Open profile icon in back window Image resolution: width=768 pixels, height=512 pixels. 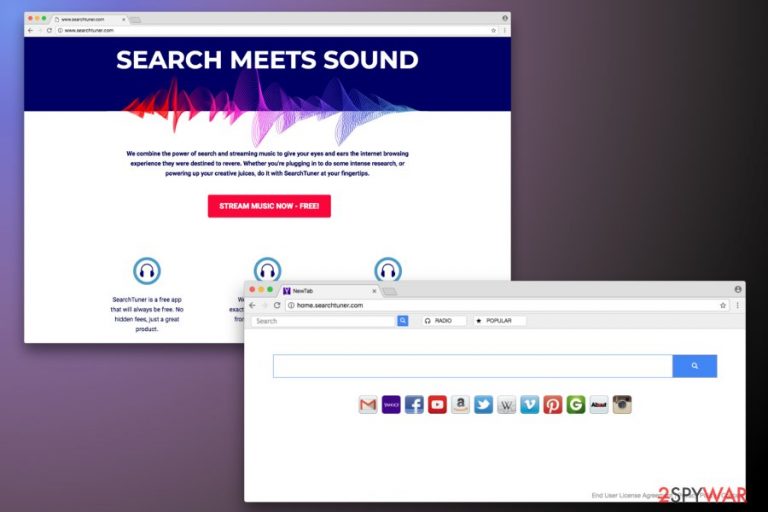tap(504, 18)
